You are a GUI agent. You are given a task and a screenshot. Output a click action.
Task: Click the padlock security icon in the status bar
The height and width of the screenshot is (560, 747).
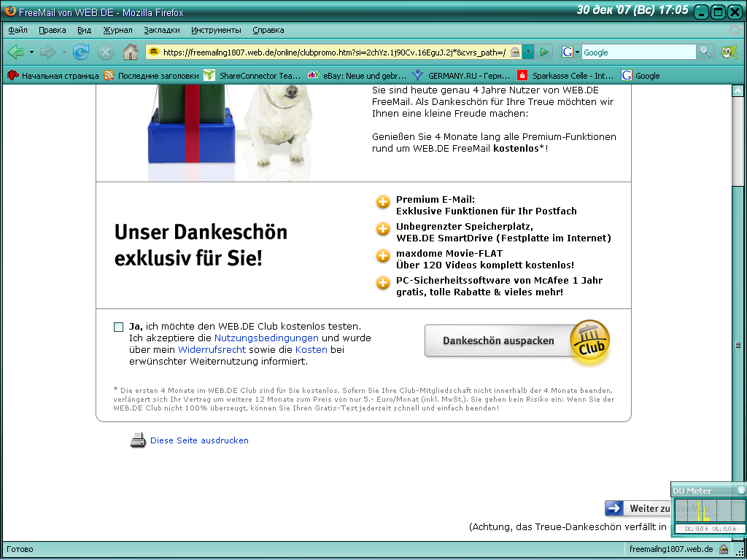pos(723,549)
